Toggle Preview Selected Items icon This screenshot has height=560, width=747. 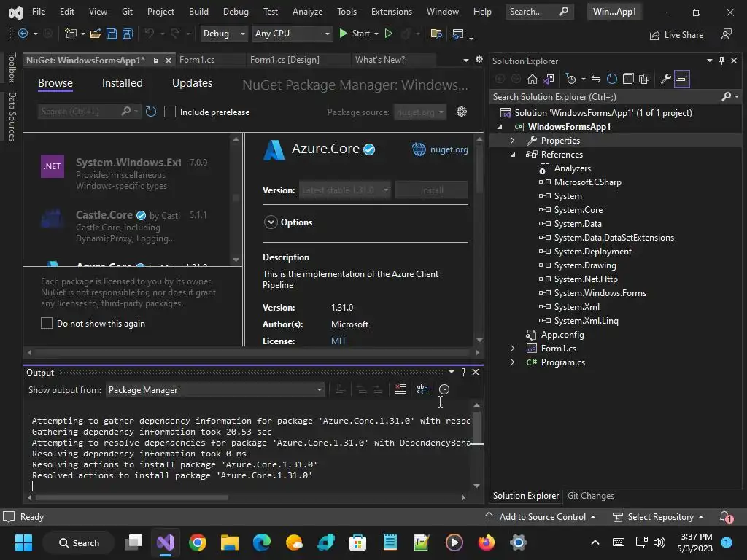[682, 79]
